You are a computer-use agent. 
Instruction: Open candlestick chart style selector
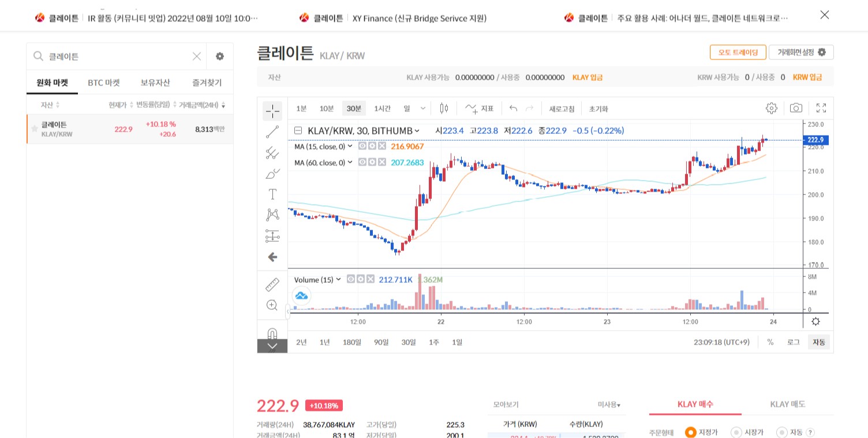tap(444, 108)
